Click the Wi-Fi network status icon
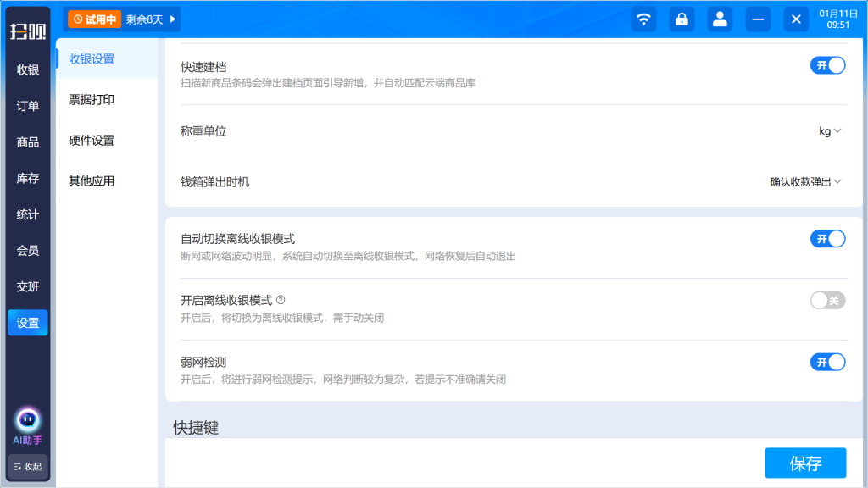868x488 pixels. (x=643, y=19)
